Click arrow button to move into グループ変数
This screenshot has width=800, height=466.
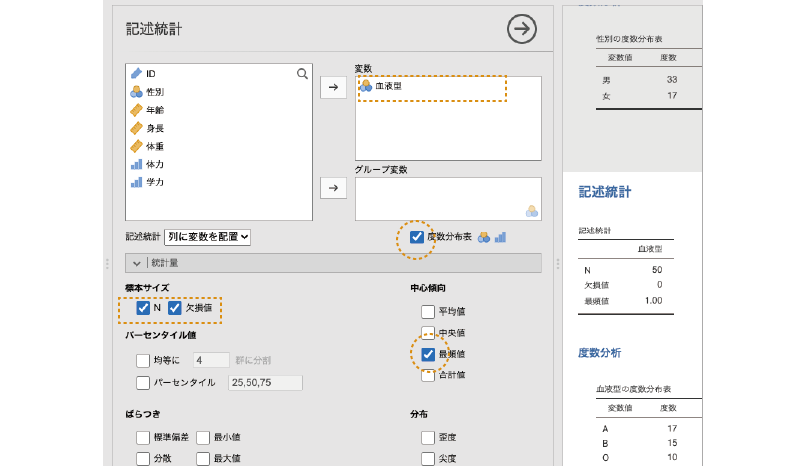[334, 187]
